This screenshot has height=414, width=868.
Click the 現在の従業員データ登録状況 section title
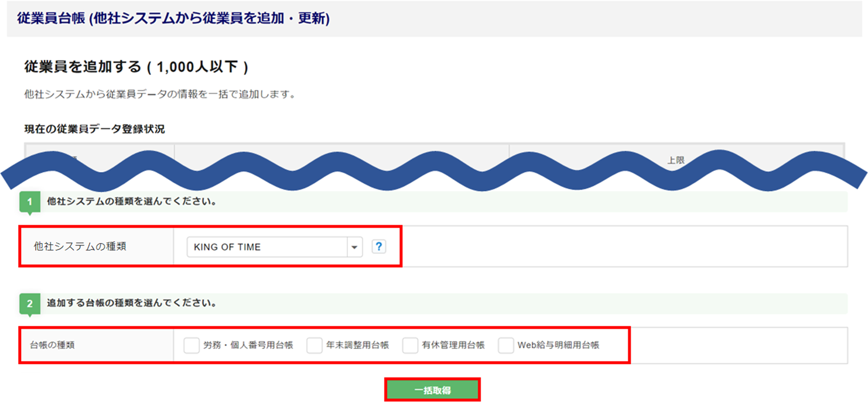point(94,129)
